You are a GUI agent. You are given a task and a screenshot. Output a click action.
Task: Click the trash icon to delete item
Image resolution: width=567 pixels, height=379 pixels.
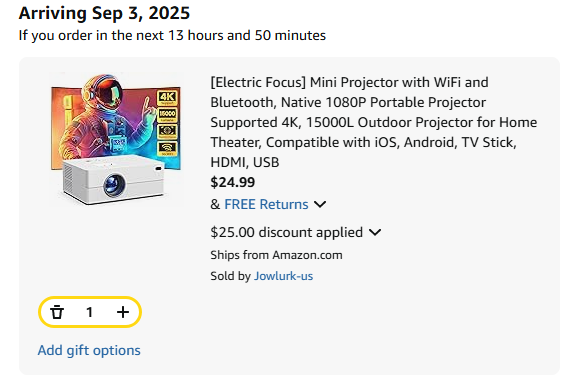(x=57, y=312)
